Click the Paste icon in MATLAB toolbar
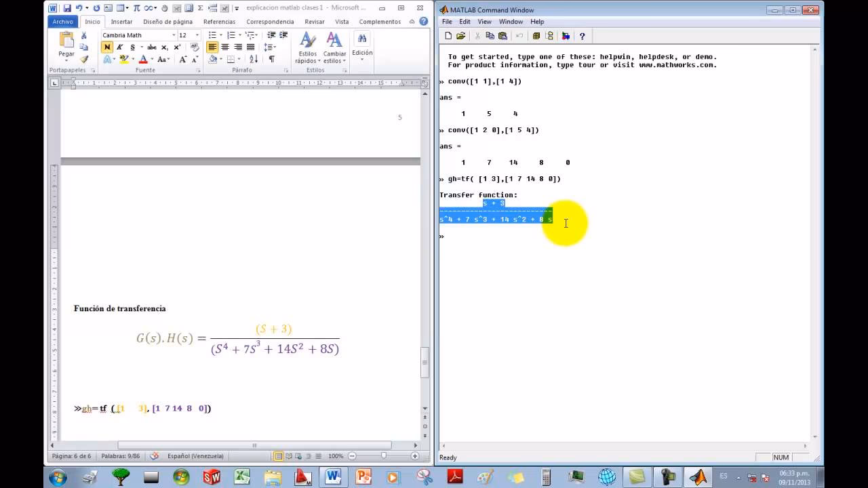 pyautogui.click(x=504, y=35)
